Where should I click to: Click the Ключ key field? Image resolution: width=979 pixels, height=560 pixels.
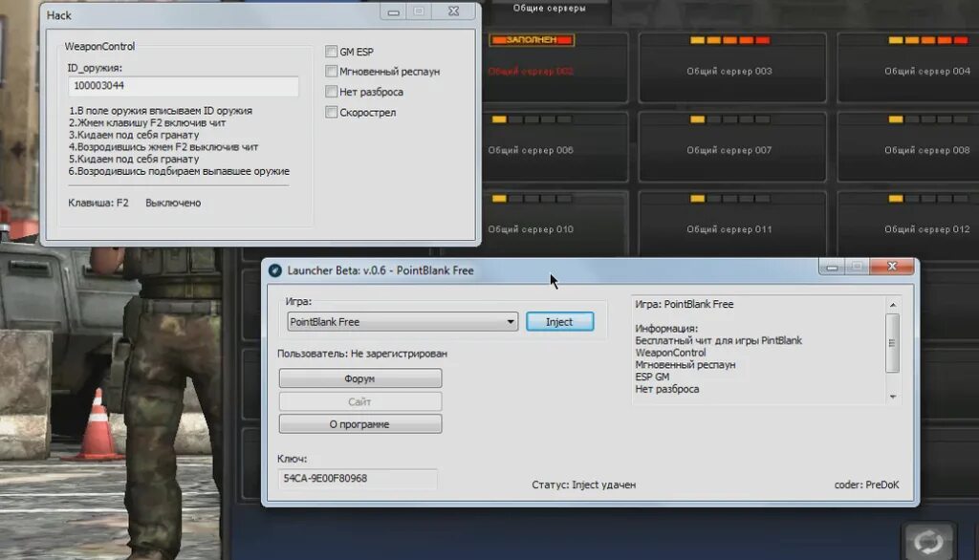(358, 478)
